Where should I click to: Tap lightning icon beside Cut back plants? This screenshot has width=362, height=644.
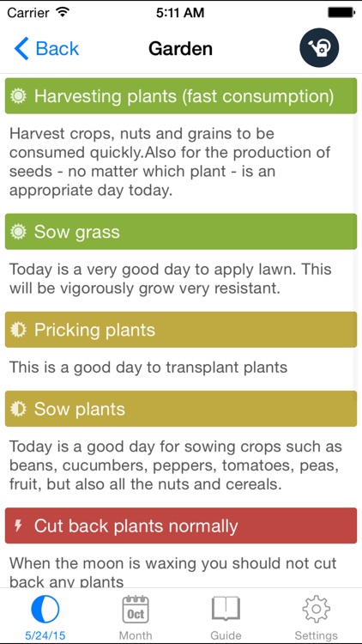pyautogui.click(x=18, y=526)
